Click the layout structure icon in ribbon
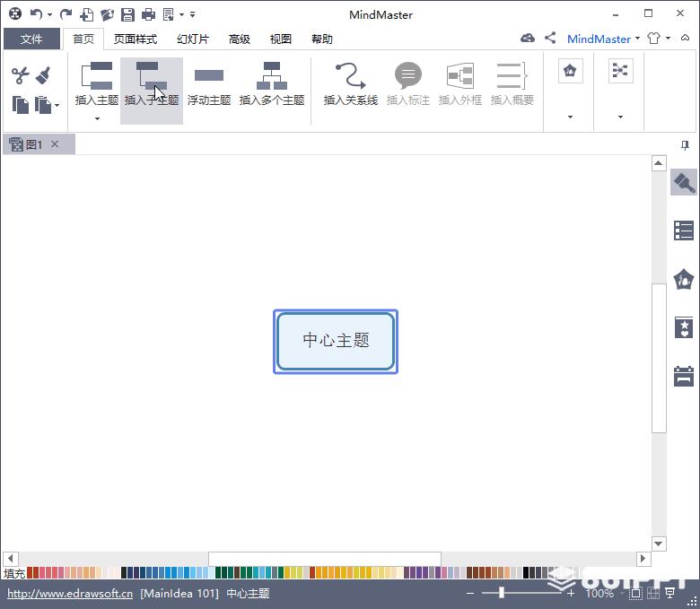700x609 pixels. (x=620, y=71)
